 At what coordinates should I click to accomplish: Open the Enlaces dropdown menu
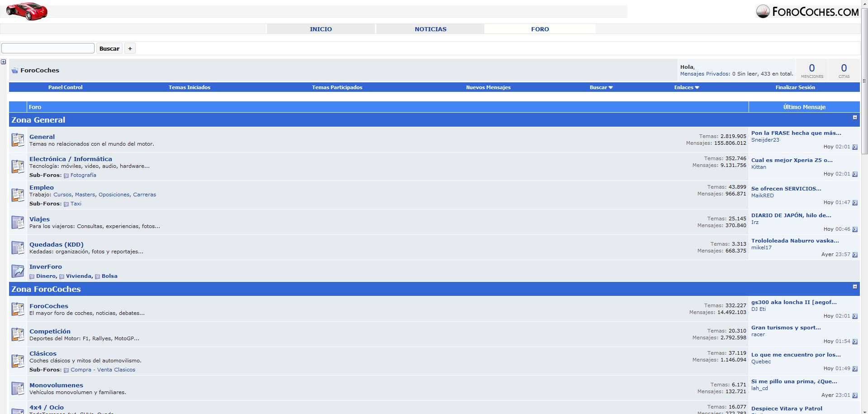(687, 87)
